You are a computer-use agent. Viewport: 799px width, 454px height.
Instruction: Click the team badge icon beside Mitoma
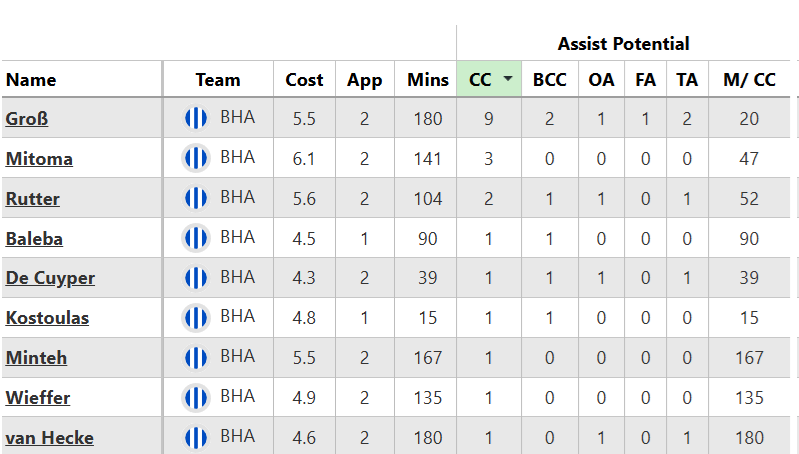(x=196, y=158)
